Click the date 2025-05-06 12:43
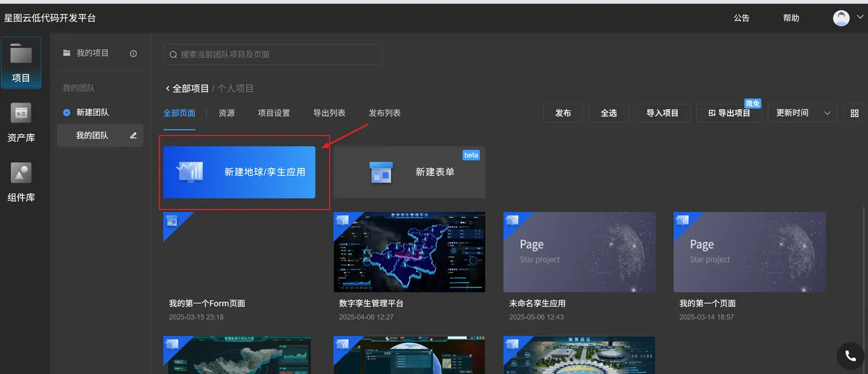The image size is (868, 374). point(536,317)
